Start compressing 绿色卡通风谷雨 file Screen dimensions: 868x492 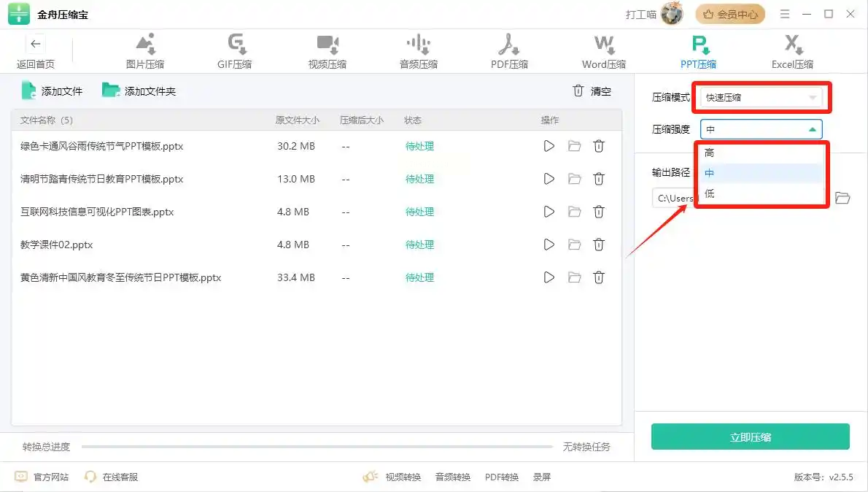(549, 146)
